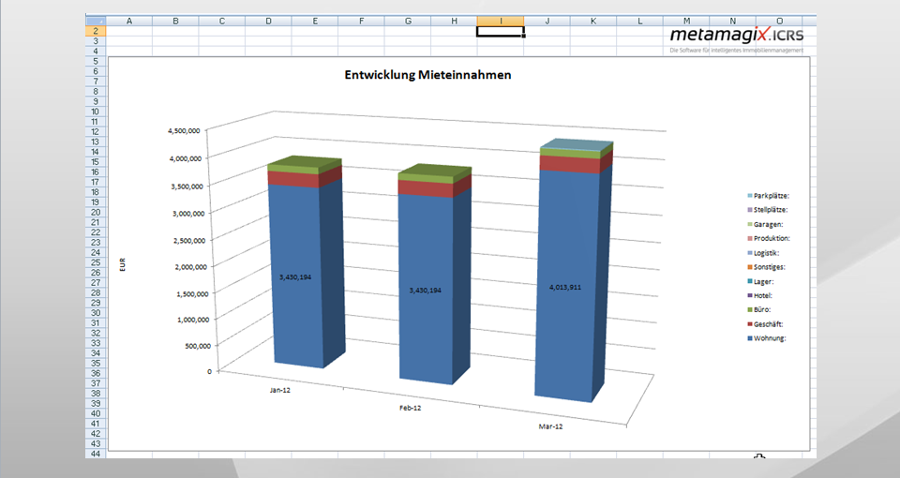Click Büro legend entry
This screenshot has width=900, height=478.
(759, 309)
